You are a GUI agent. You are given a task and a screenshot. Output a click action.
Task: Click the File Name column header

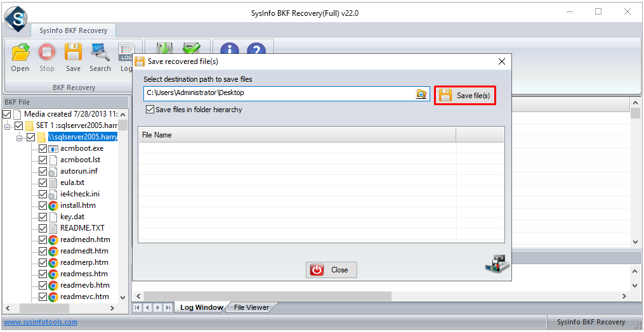tap(297, 134)
